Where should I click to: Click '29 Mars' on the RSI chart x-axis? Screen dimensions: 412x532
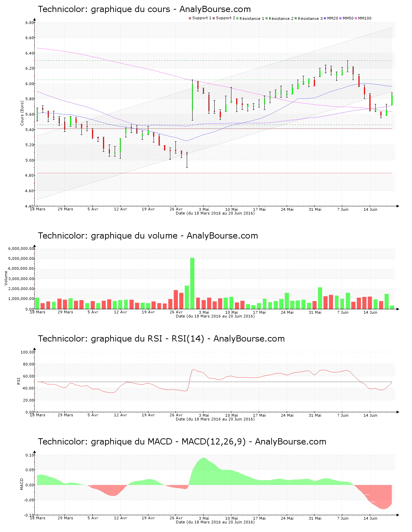click(65, 415)
